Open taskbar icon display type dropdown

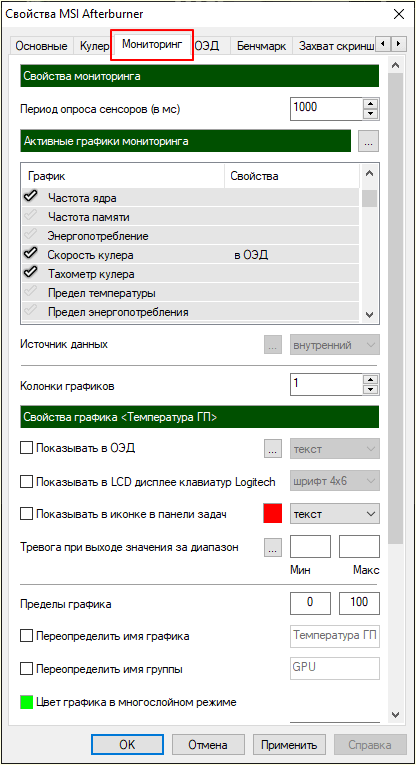335,514
